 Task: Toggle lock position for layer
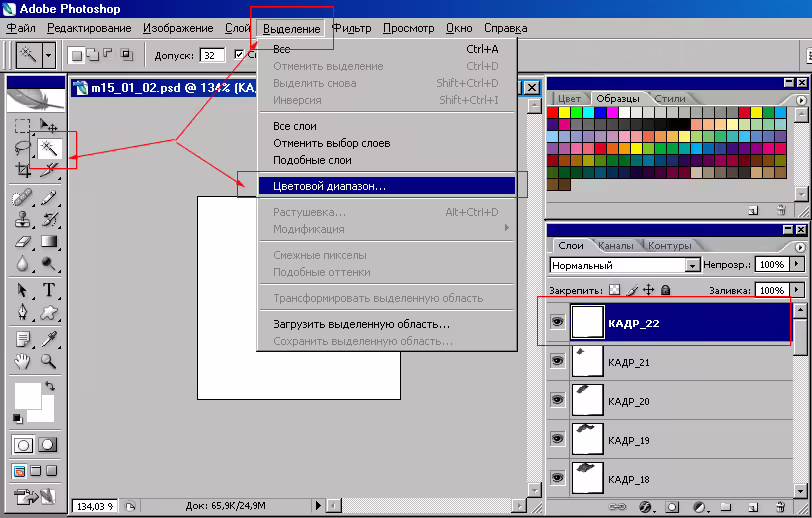pyautogui.click(x=648, y=290)
